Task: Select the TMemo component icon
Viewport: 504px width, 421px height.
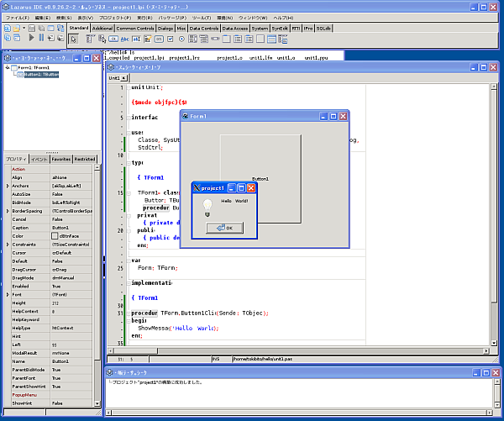Action: (148, 39)
